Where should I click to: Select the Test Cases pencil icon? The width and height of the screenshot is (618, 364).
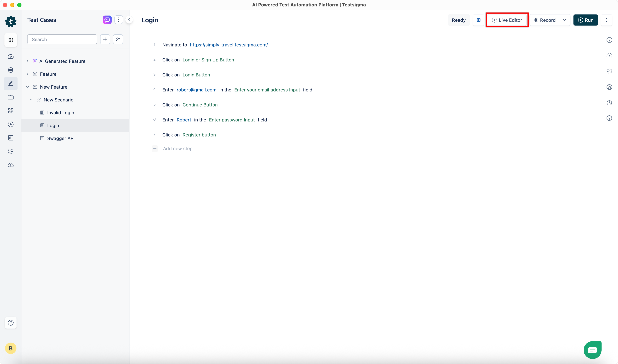click(x=11, y=83)
